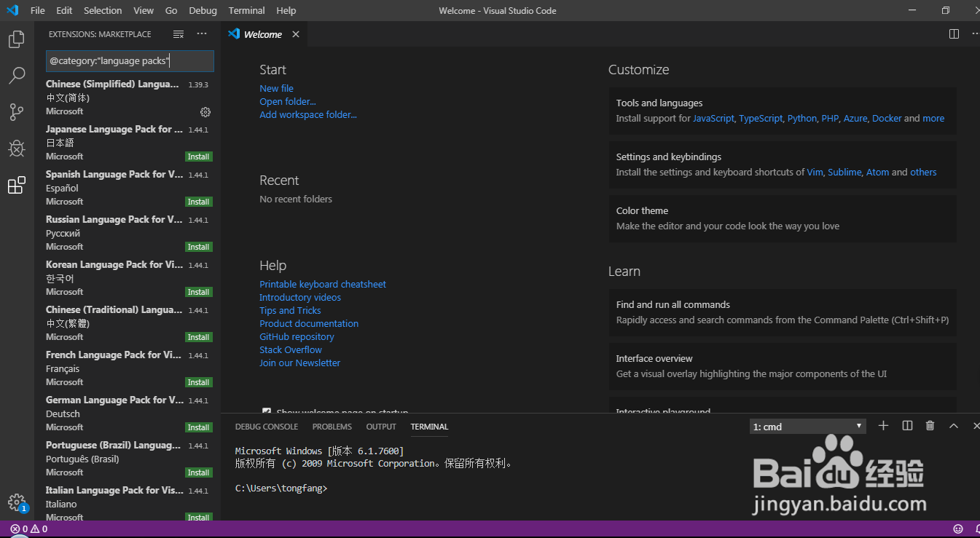Split the terminal pane
This screenshot has width=980, height=538.
[907, 426]
